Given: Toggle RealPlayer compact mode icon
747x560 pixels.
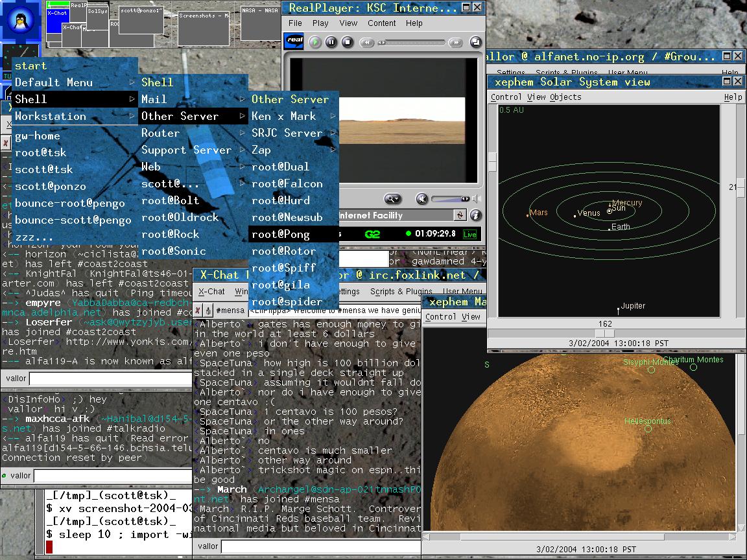Looking at the screenshot, I should click(475, 42).
